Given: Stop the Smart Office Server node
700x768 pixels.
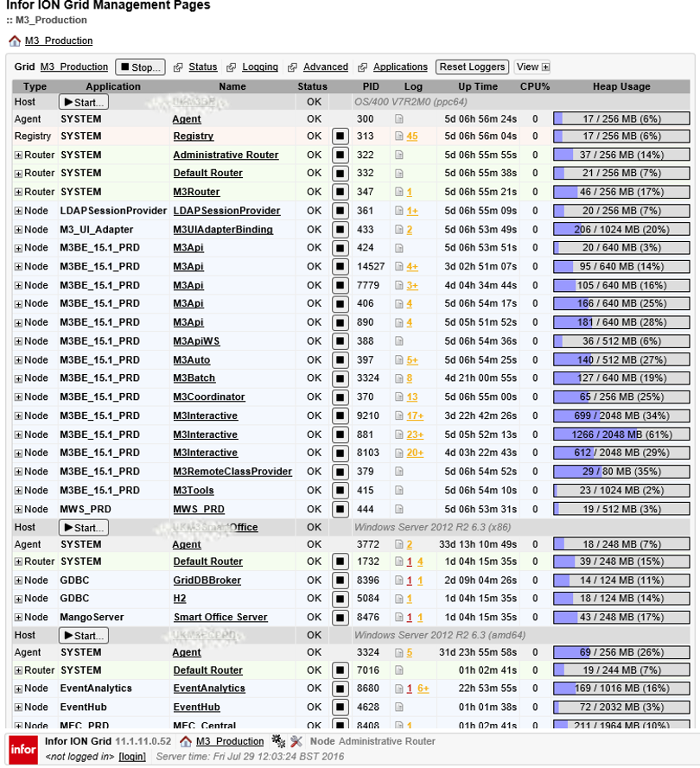Looking at the screenshot, I should tap(340, 618).
